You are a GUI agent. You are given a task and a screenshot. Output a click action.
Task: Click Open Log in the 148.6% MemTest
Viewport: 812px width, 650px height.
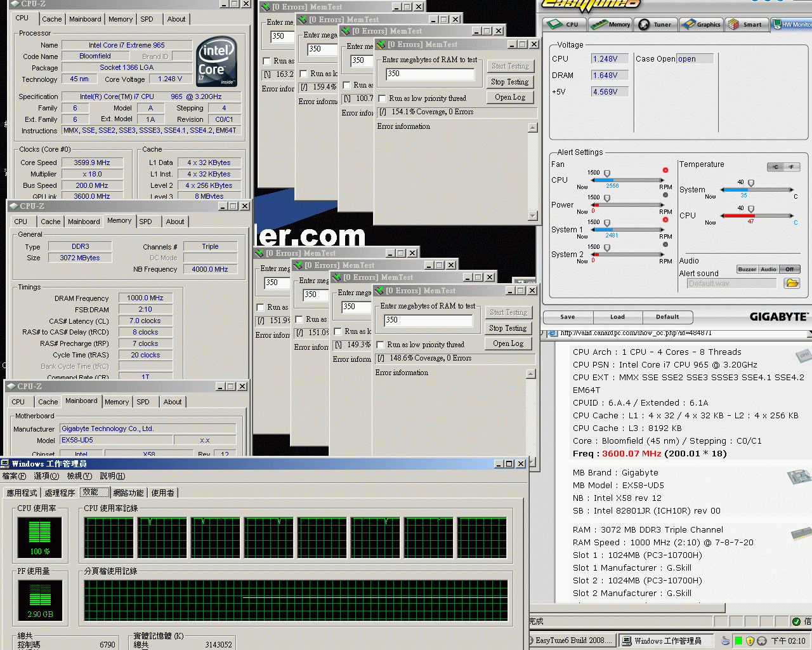(507, 343)
